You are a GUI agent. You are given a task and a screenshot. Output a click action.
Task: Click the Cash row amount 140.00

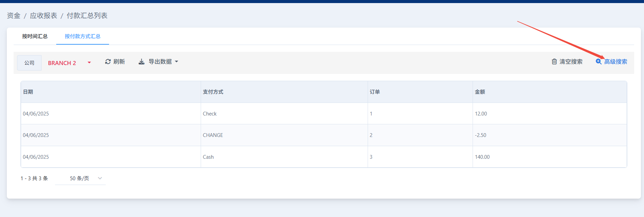coord(482,157)
